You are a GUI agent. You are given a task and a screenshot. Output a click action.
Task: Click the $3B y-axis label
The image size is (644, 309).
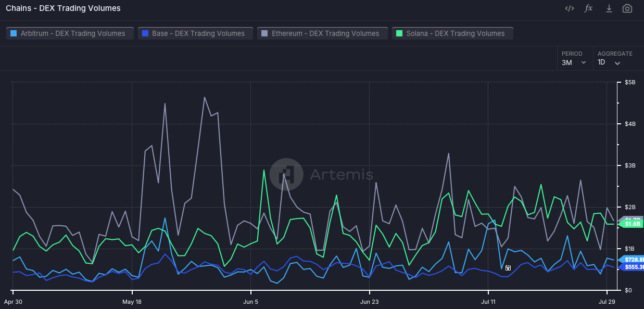630,165
